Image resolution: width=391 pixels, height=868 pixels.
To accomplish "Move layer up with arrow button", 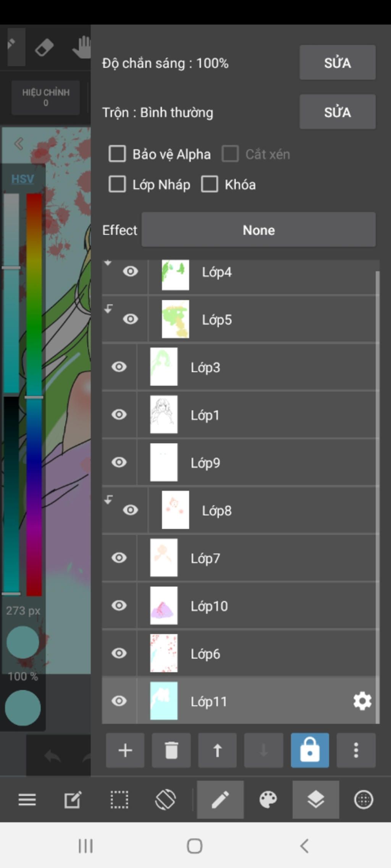I will (x=217, y=750).
